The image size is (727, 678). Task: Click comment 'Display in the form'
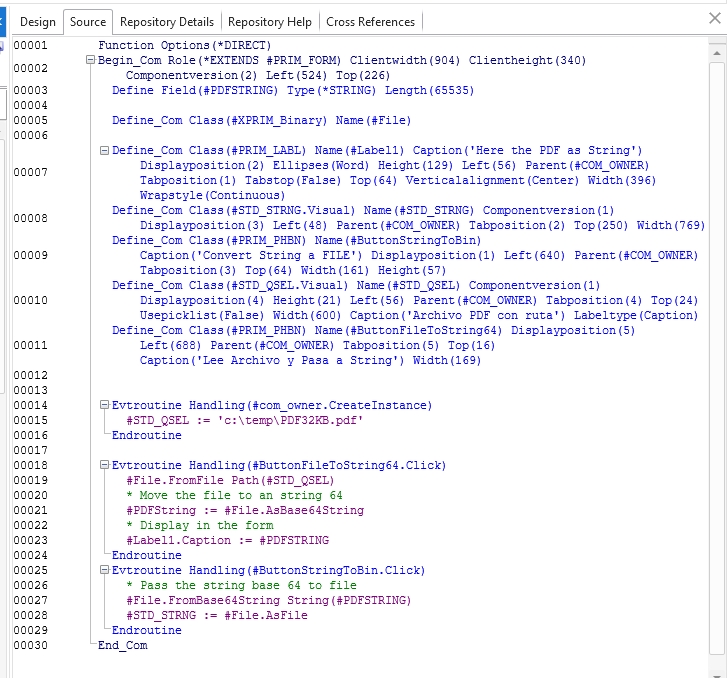click(x=207, y=525)
